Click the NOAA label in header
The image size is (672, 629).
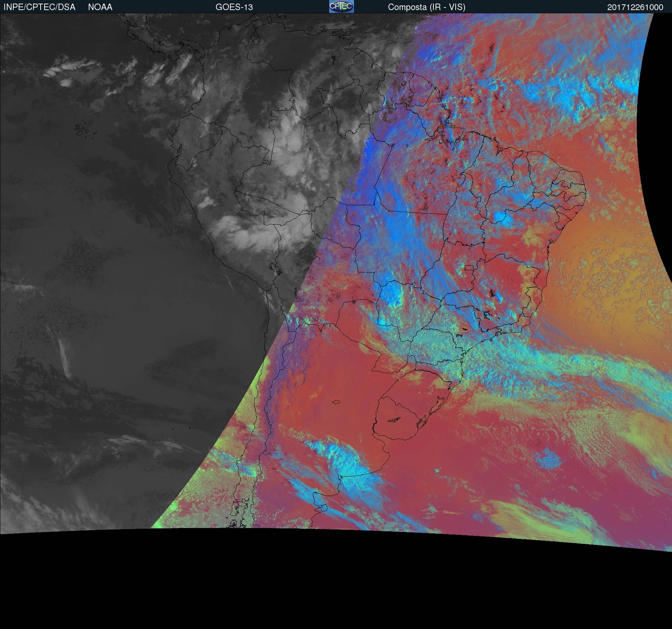(x=100, y=7)
